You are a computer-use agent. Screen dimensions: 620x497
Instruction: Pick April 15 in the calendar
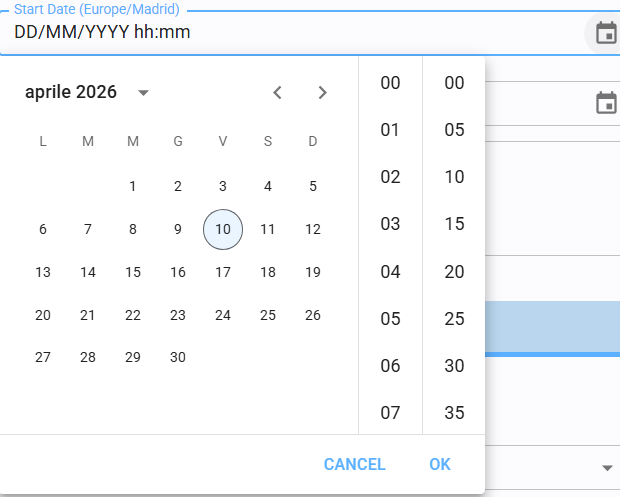(x=133, y=272)
